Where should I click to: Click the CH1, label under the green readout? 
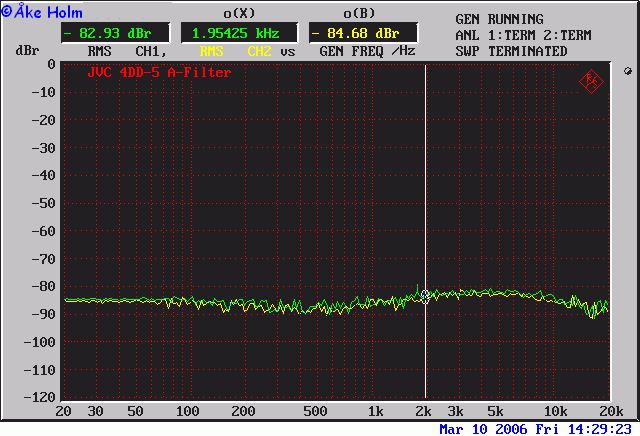tap(151, 51)
